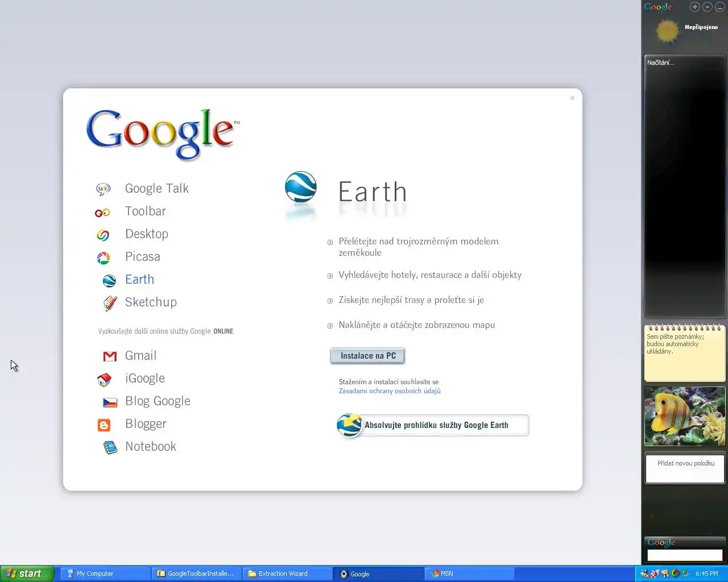Switch to MSN taskbar item
728x582 pixels.
(x=469, y=573)
